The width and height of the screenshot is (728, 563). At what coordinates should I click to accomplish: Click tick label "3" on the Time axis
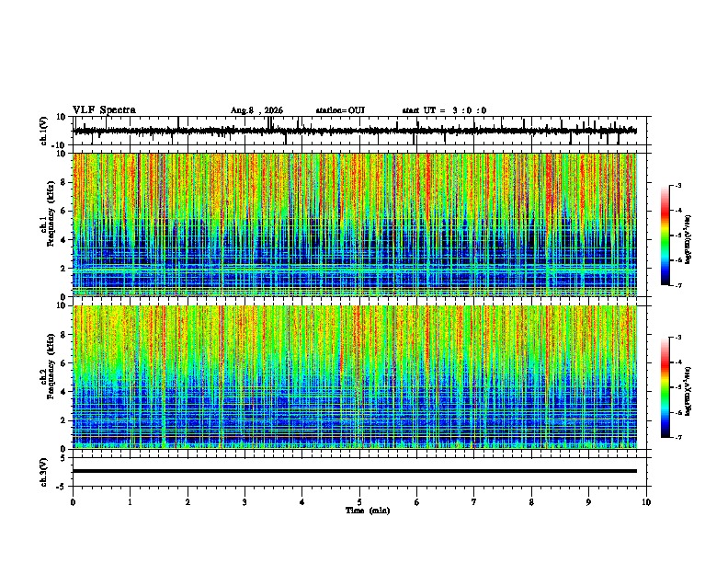245,502
